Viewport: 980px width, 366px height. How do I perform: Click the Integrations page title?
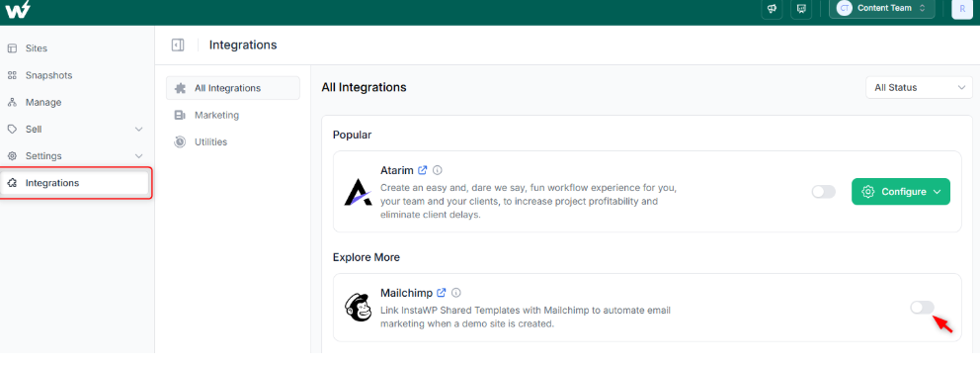tap(243, 46)
